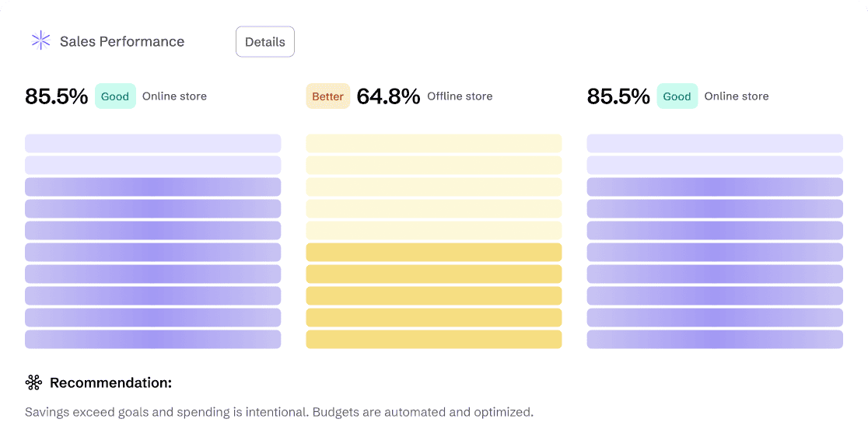Click top pale yellow bar in offline chart
868x440 pixels.
point(433,143)
